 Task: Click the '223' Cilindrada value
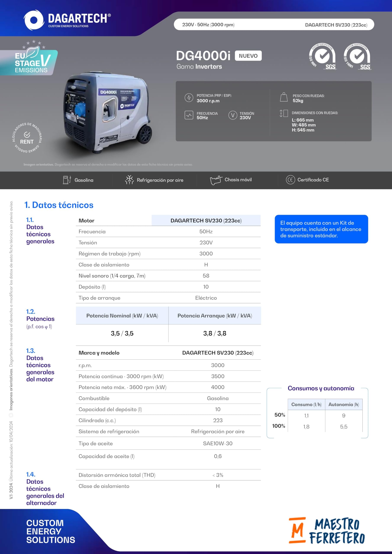point(218,420)
